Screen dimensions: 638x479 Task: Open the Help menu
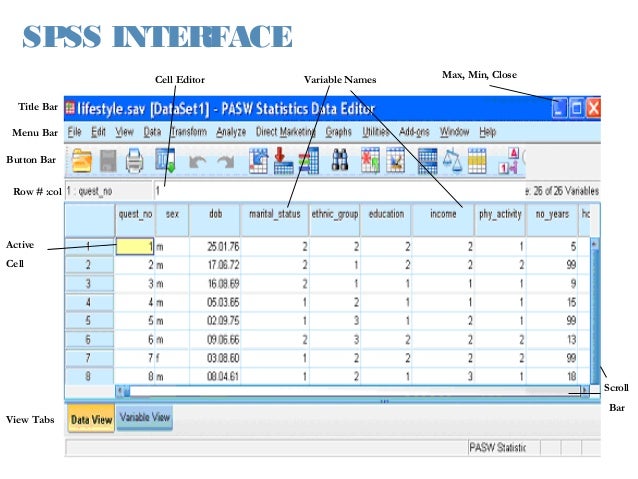(487, 132)
